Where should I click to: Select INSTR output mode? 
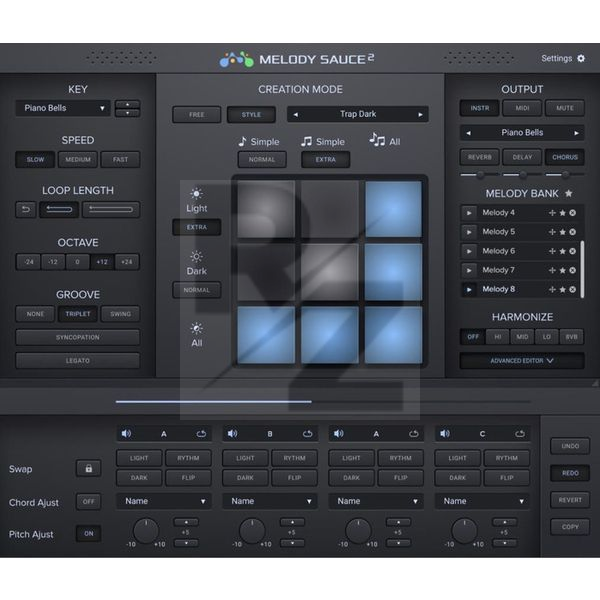click(x=479, y=108)
